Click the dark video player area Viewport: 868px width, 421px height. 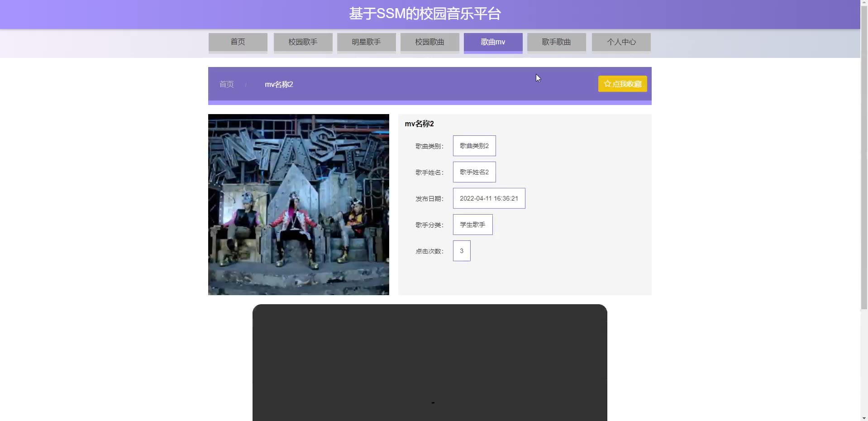(429, 362)
